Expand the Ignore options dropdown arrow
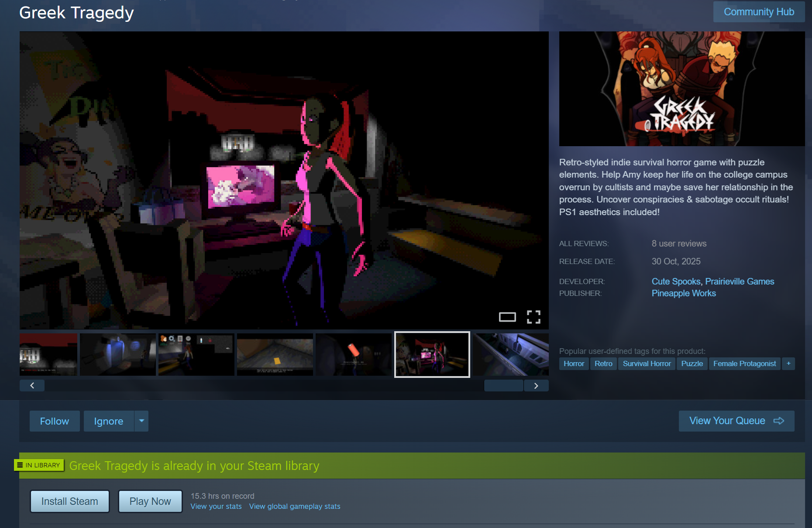This screenshot has height=528, width=812. pos(141,421)
